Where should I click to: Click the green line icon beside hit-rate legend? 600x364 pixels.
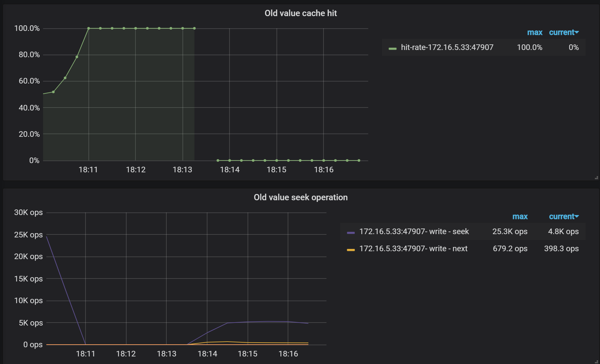tap(393, 48)
